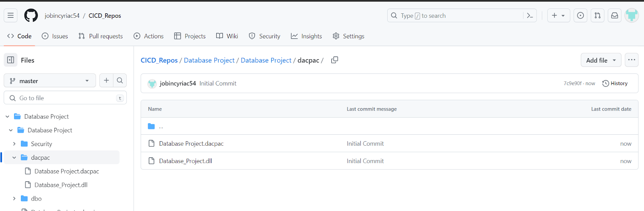Open first Database Project breadcrumb link
This screenshot has width=644, height=211.
point(209,60)
